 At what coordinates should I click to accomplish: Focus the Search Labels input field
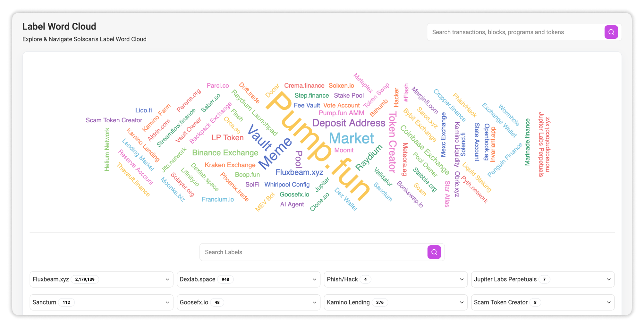[x=313, y=252]
